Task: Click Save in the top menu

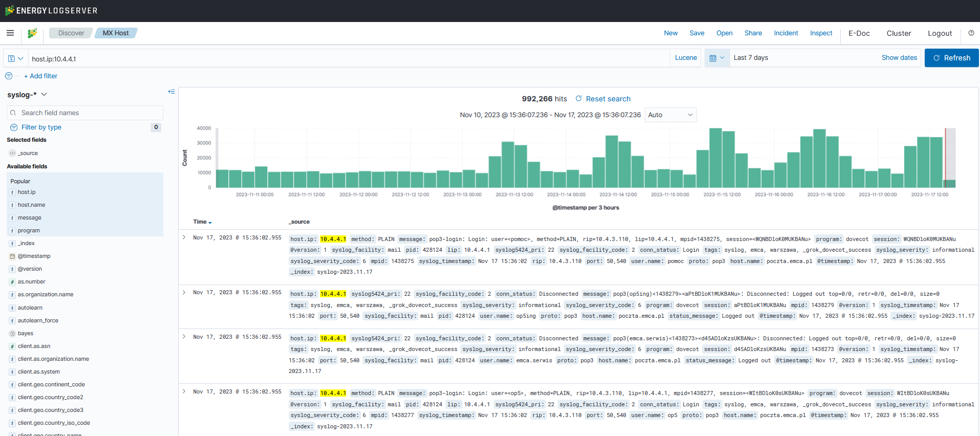Action: coord(697,33)
